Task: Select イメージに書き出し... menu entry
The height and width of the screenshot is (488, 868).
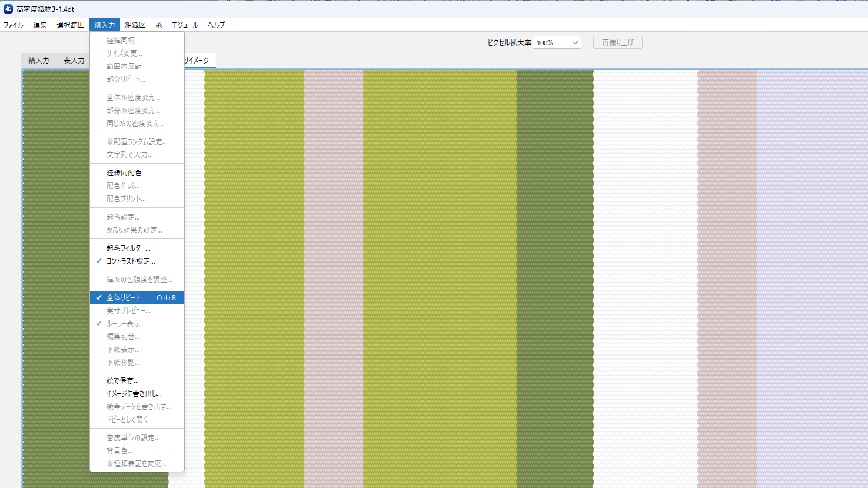Action: pyautogui.click(x=134, y=394)
